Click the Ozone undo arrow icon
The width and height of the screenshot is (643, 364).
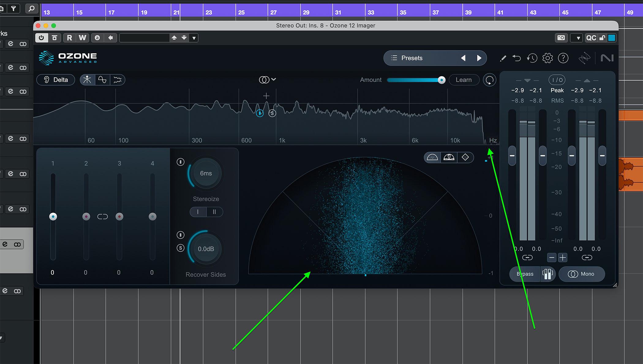[517, 58]
